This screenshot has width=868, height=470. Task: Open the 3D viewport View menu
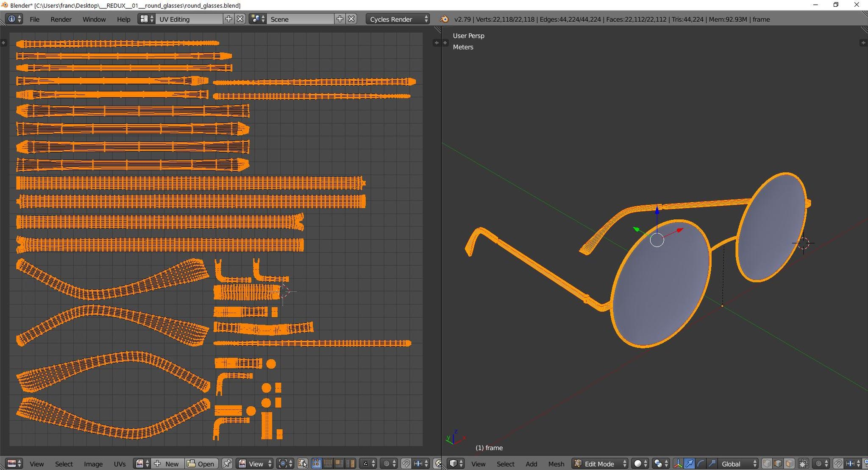coord(478,464)
